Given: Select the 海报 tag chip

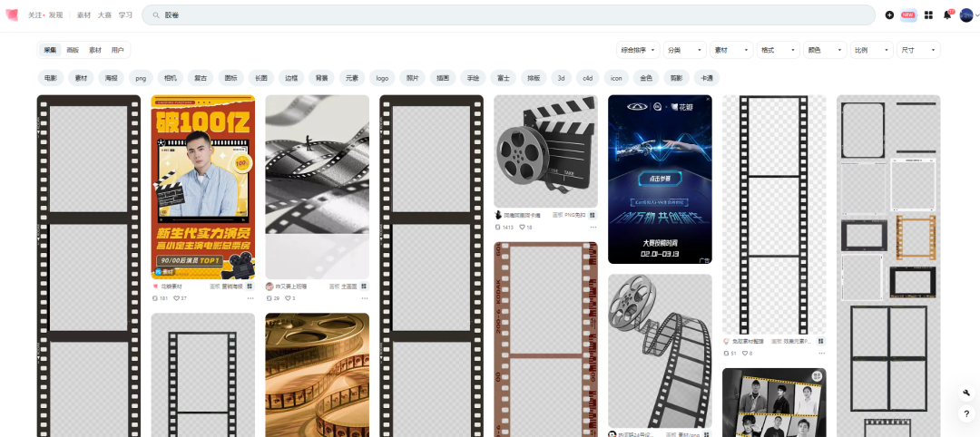Looking at the screenshot, I should (112, 78).
